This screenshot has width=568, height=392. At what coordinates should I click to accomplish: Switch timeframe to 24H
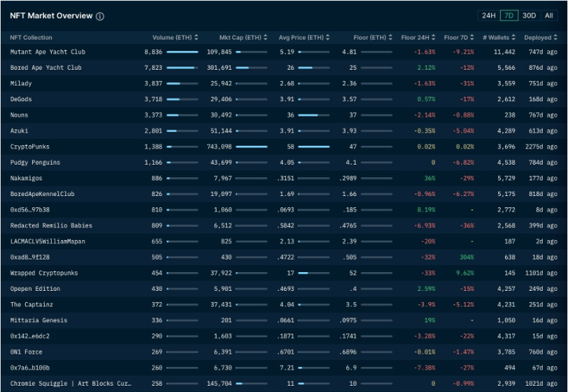click(x=488, y=15)
